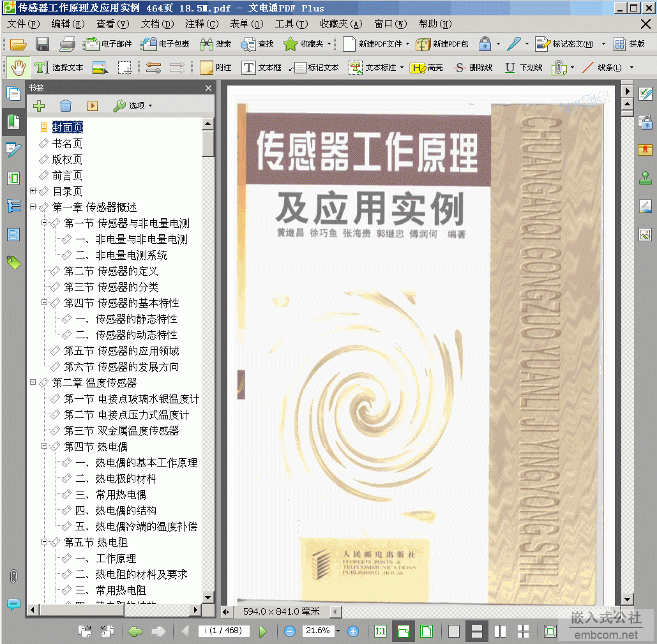The width and height of the screenshot is (657, 644).
Task: Select the image selection tool
Action: [101, 68]
